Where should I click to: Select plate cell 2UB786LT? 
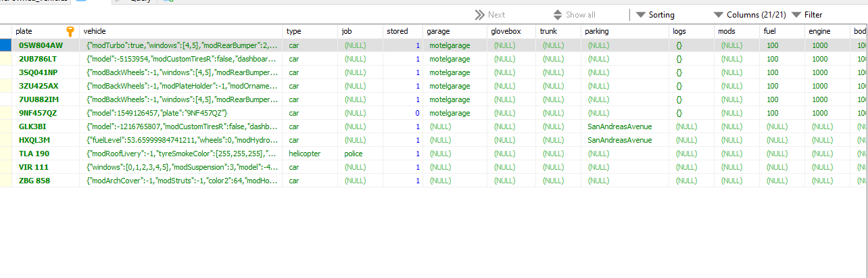coord(45,59)
